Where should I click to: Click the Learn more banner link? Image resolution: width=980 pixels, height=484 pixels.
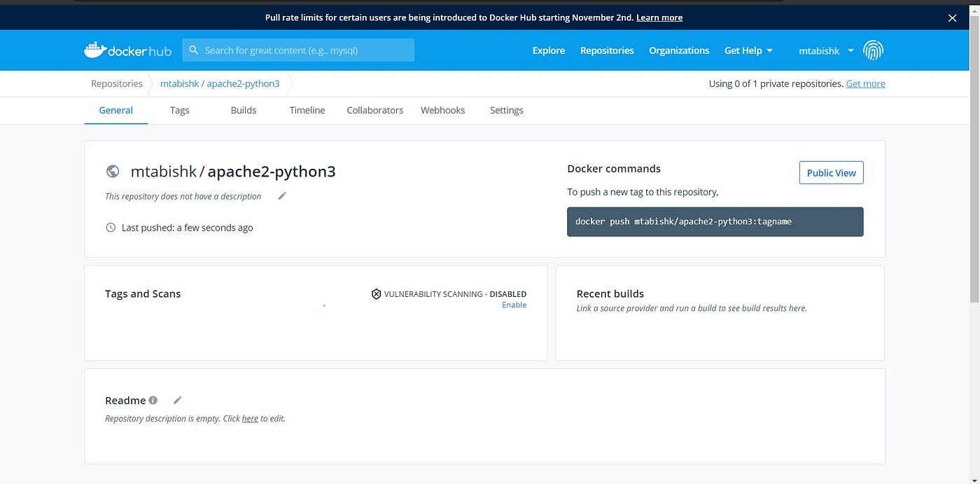tap(659, 18)
